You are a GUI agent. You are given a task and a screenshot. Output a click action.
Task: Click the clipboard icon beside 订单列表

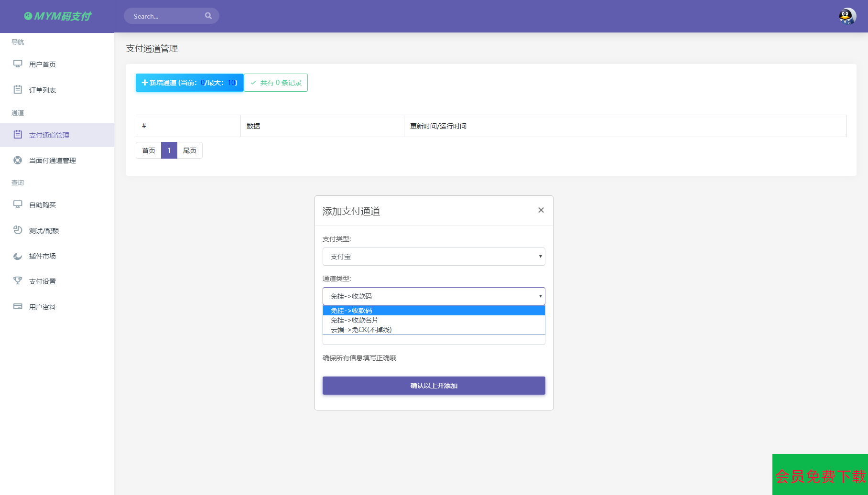(x=18, y=89)
